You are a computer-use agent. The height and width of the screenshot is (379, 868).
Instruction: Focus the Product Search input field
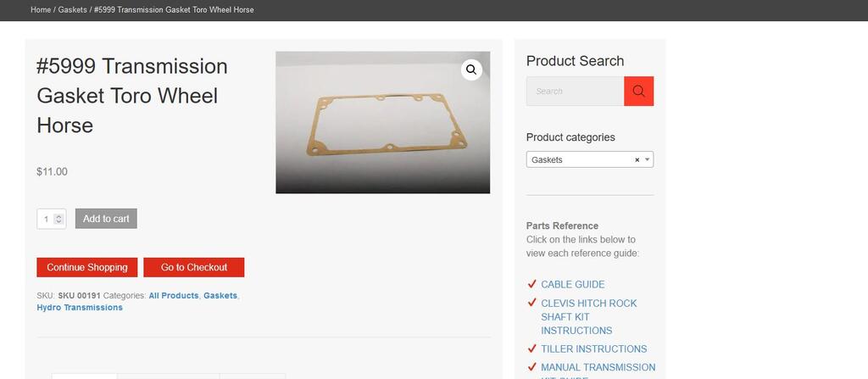click(575, 91)
